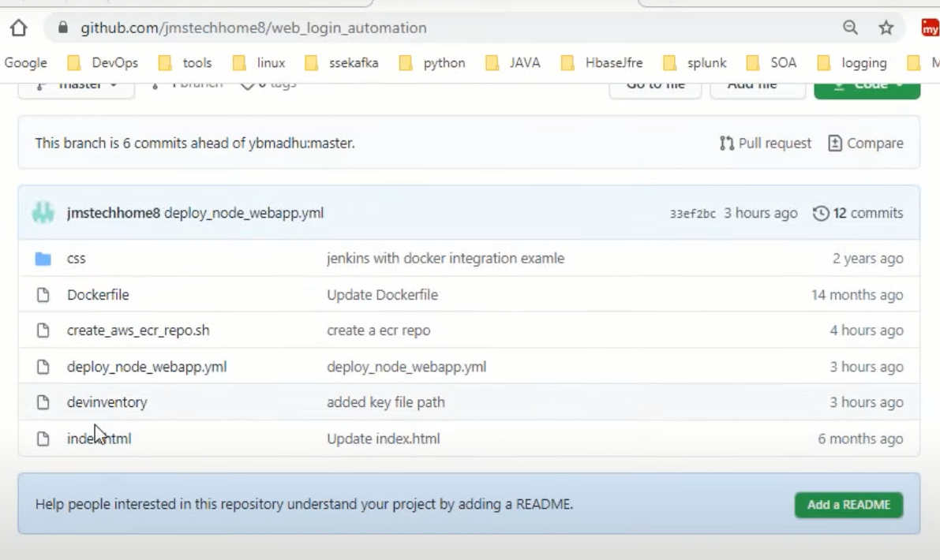Click '4 hours ago' timestamp on create_aws_ecr_repo.sh row

coord(867,330)
